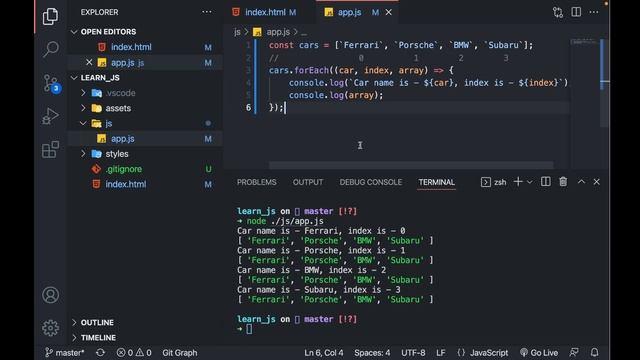The image size is (640, 360).
Task: Open Explorer more actions ellipsis
Action: pos(207,12)
